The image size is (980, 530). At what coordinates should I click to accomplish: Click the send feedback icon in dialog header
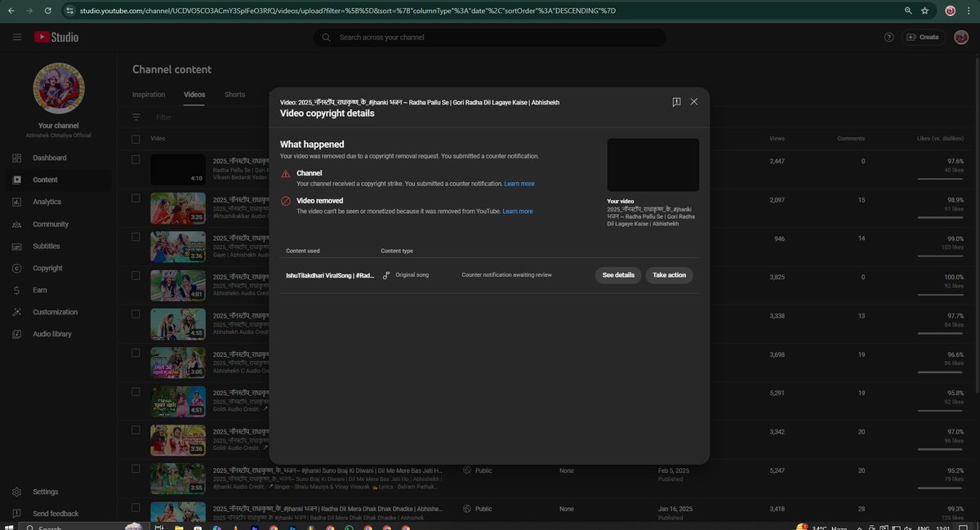coord(676,102)
